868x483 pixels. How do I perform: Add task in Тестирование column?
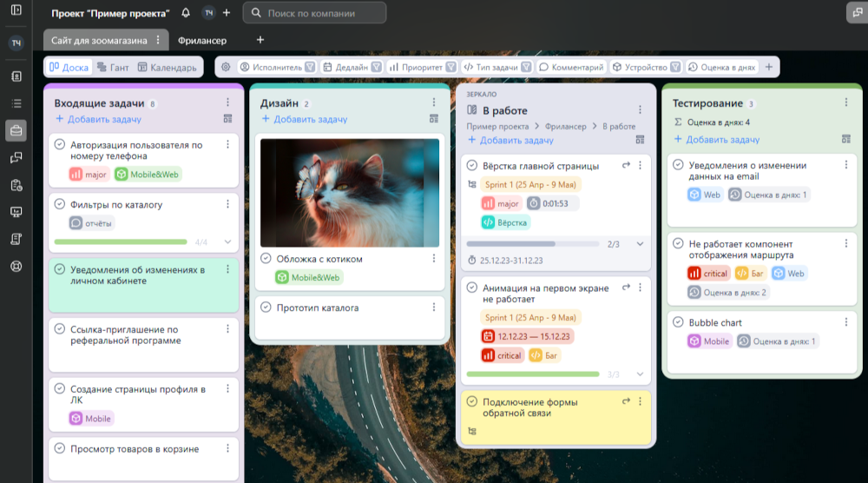tap(717, 139)
